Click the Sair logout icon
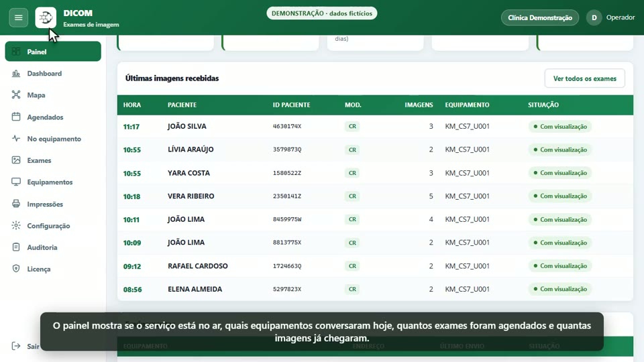 coord(16,346)
